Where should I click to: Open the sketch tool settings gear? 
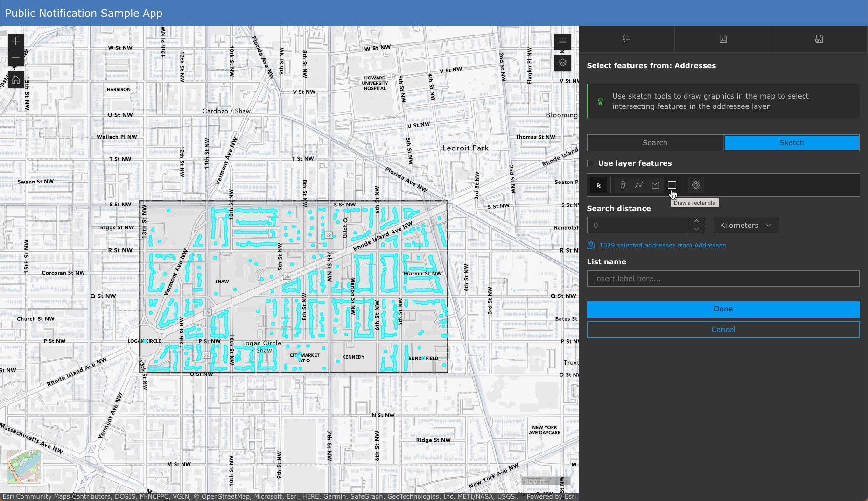pos(696,185)
